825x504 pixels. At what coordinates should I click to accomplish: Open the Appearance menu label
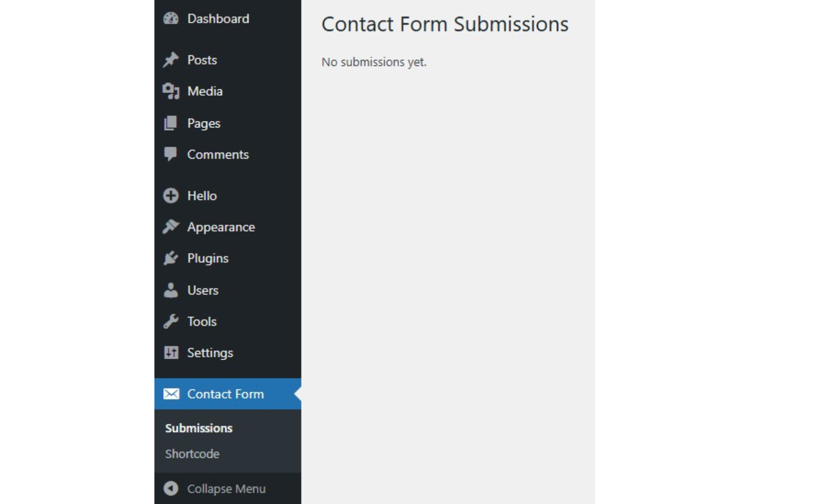pyautogui.click(x=221, y=227)
